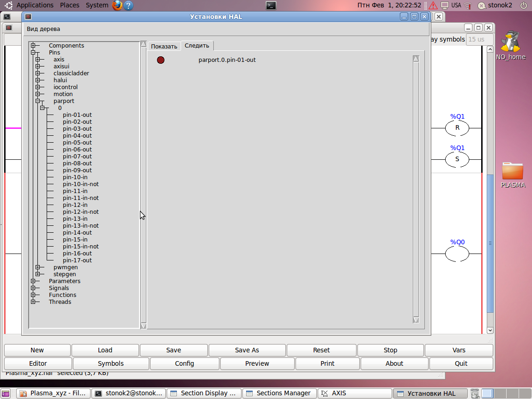Click the Preview button
This screenshot has height=399, width=532.
click(x=257, y=363)
